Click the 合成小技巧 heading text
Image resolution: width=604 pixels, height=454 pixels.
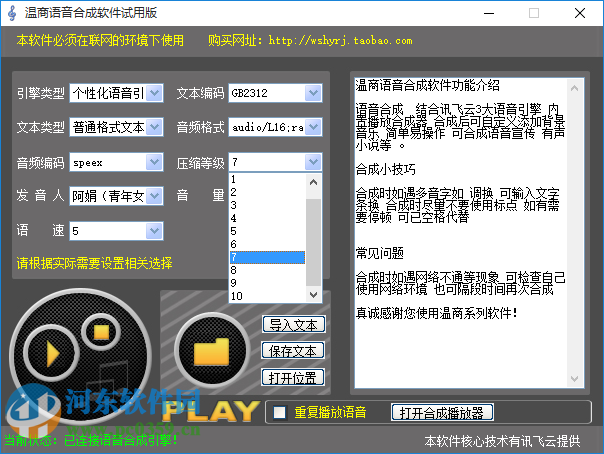[385, 169]
